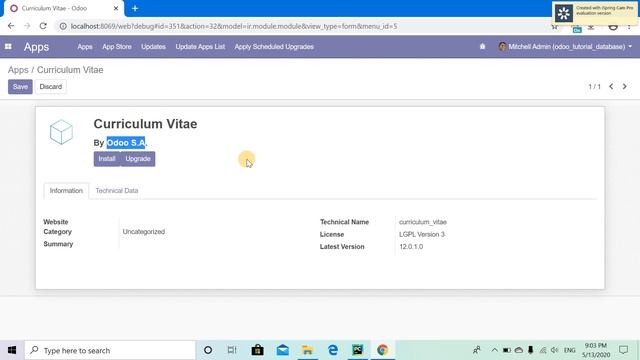Click the debug bug icon in navbar
Screen dimensions: 640x360
[482, 47]
